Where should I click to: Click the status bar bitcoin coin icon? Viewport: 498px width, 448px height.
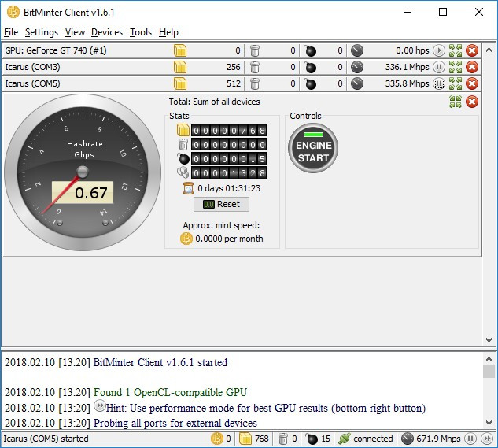(x=217, y=439)
